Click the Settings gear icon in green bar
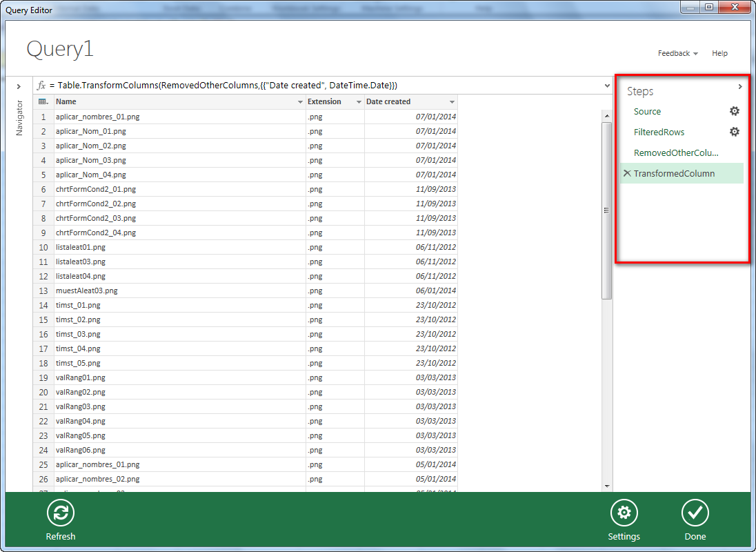Screen dimensions: 756x552 point(624,513)
